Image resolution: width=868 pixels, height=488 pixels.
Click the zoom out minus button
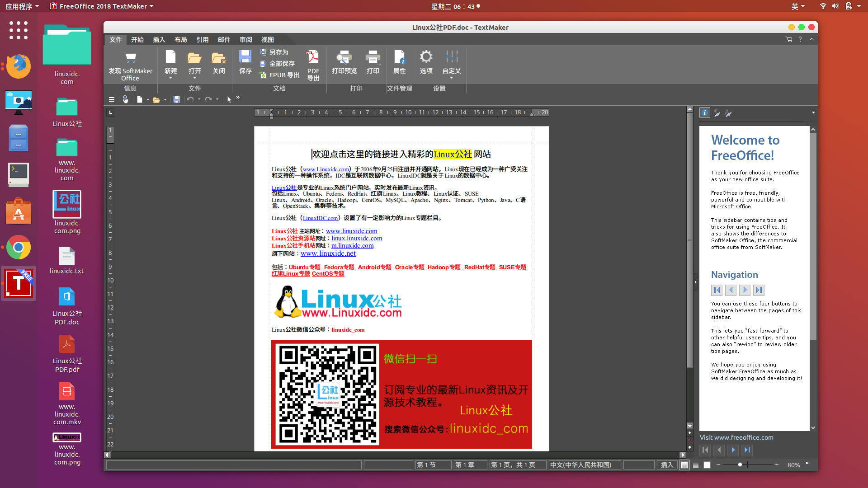[x=718, y=465]
